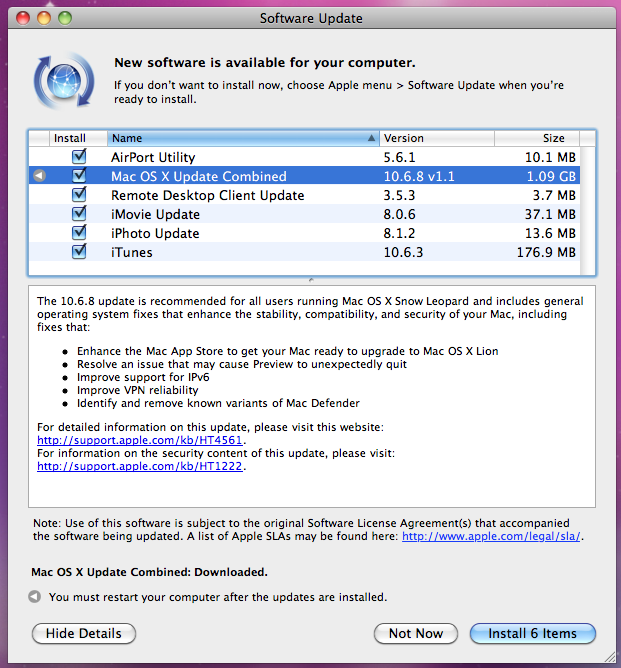The width and height of the screenshot is (621, 668).
Task: Click the Software Update window title
Action: (311, 18)
